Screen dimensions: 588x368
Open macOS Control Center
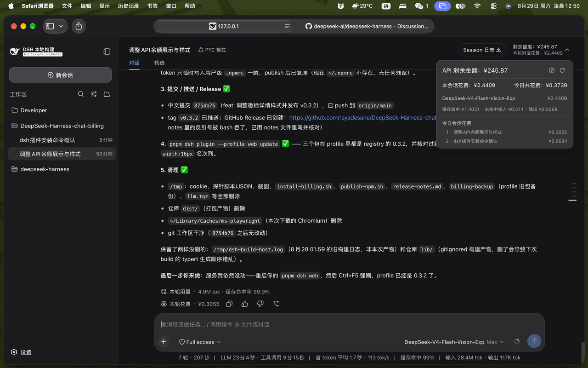(493, 6)
